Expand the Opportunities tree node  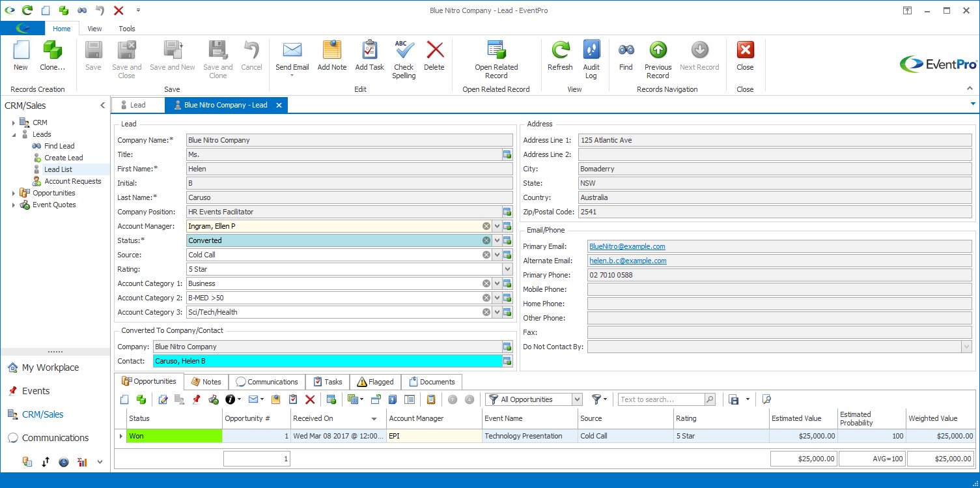pos(14,193)
